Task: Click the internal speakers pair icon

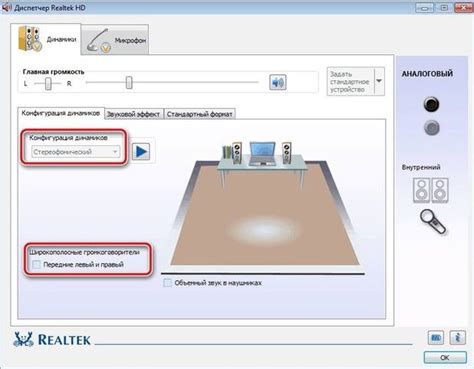Action: coord(431,190)
